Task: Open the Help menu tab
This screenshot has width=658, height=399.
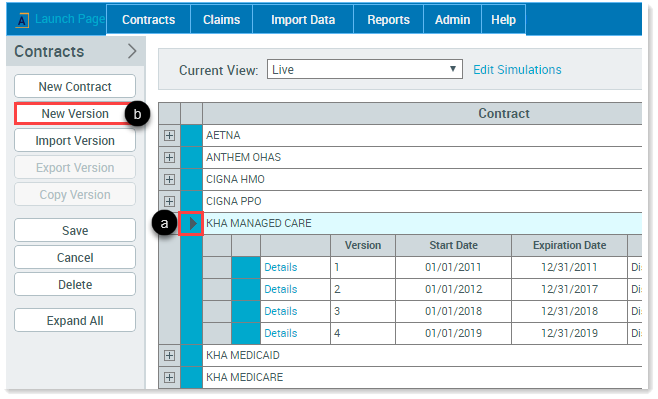Action: tap(503, 19)
